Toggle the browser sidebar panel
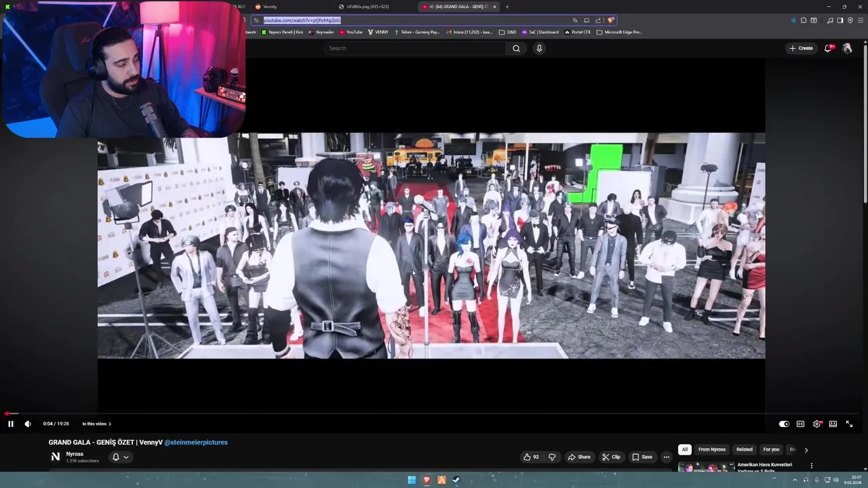Screen dimensions: 868x488 coord(840,20)
